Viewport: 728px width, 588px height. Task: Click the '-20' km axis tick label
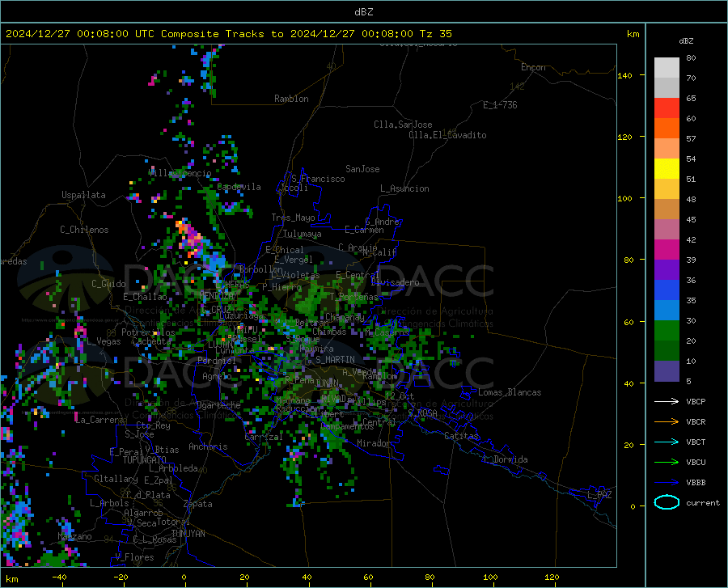tap(121, 577)
